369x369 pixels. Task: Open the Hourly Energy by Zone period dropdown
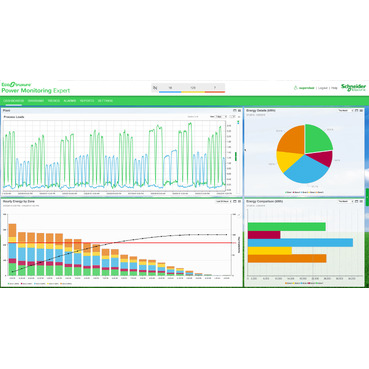point(223,202)
